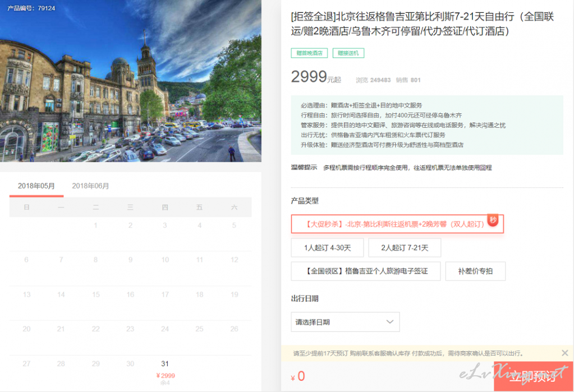This screenshot has width=574, height=392.
Task: Click the 出行日期 section label
Action: point(305,299)
